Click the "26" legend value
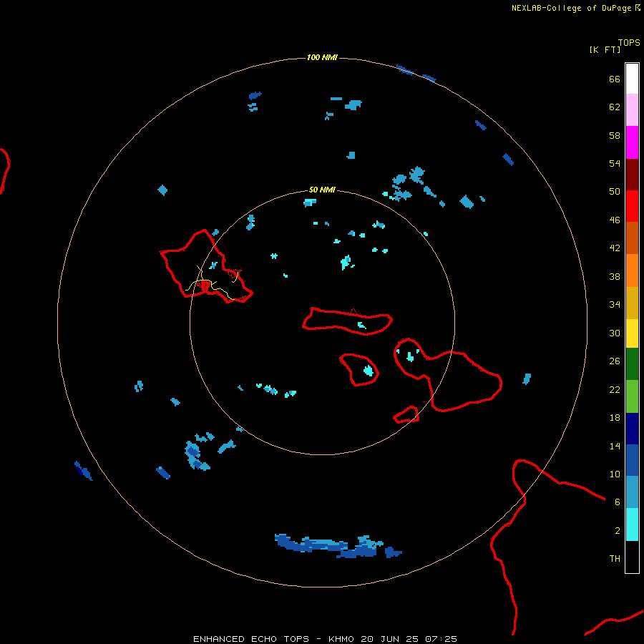644x644 pixels. coord(615,361)
